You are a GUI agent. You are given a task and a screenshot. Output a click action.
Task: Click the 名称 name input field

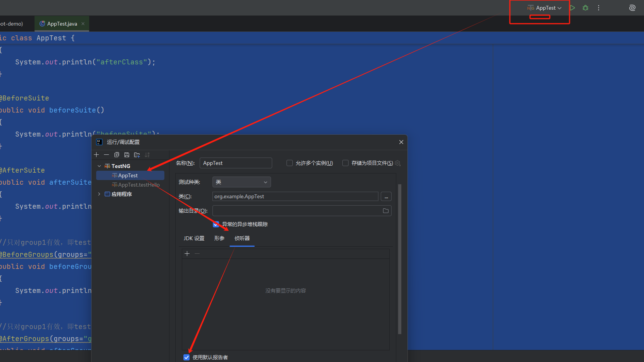tap(236, 163)
